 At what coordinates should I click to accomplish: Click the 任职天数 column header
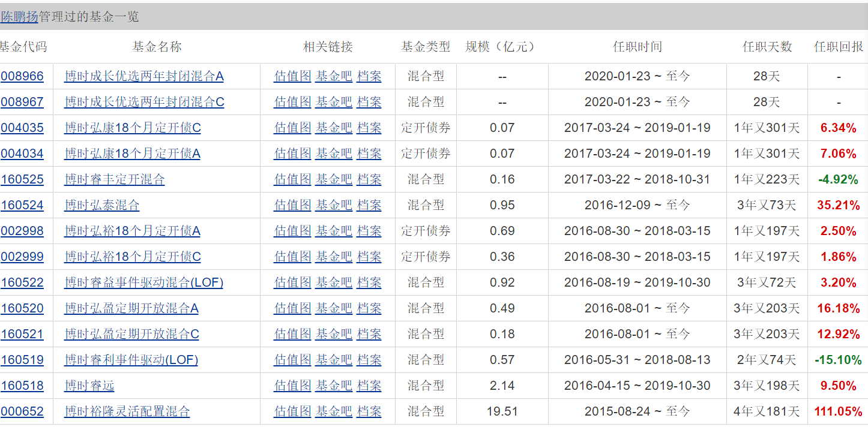pyautogui.click(x=767, y=47)
